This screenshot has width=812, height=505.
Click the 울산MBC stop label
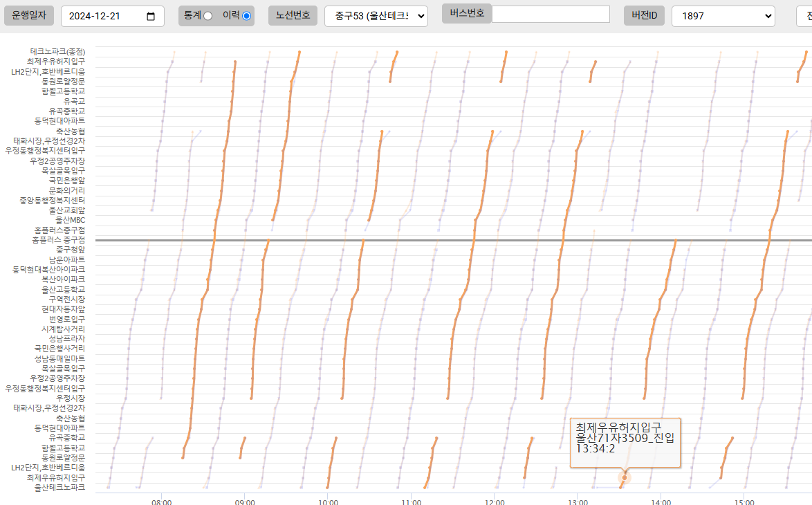[x=70, y=220]
